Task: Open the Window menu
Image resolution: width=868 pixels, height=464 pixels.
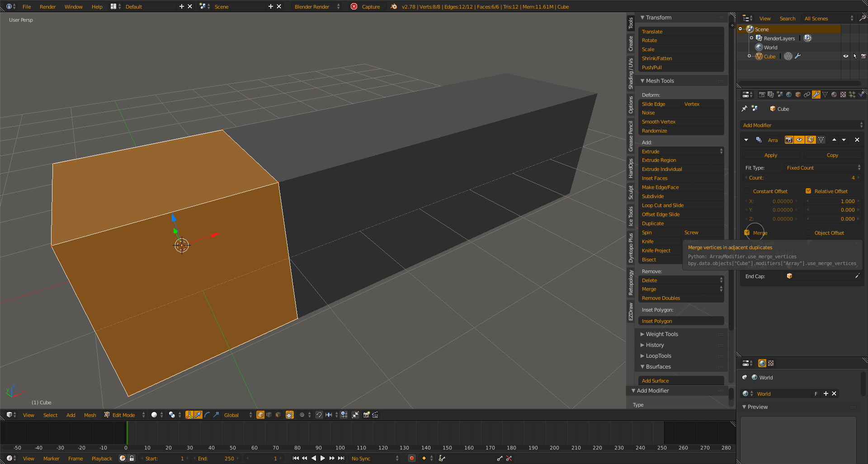Action: [73, 6]
